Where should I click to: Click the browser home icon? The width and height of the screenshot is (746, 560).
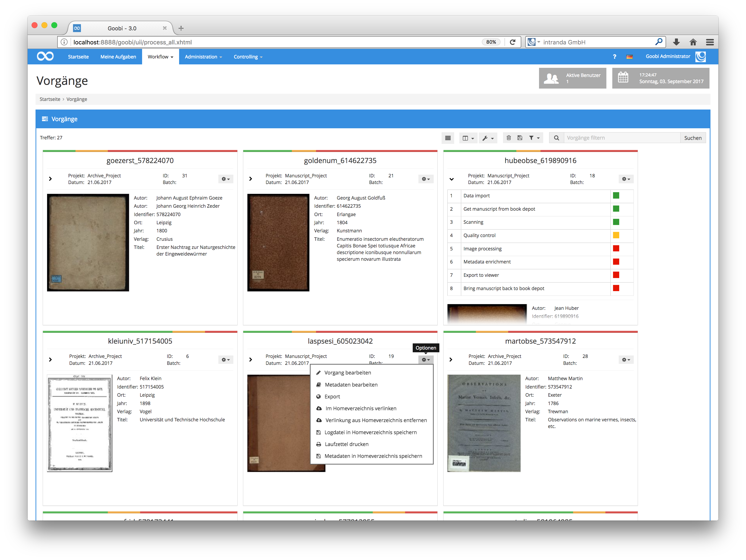coord(693,42)
